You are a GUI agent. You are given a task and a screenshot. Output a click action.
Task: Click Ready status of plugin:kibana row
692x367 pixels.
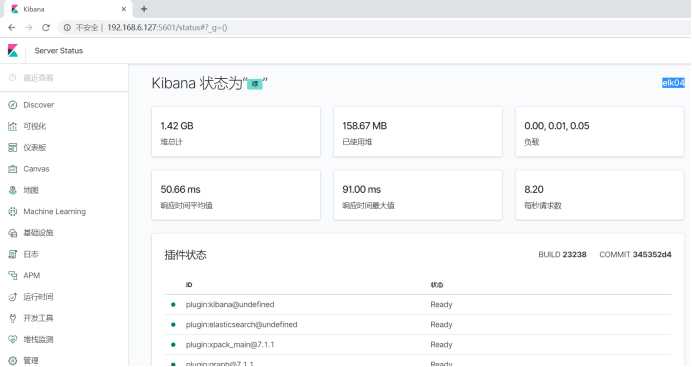tap(441, 305)
